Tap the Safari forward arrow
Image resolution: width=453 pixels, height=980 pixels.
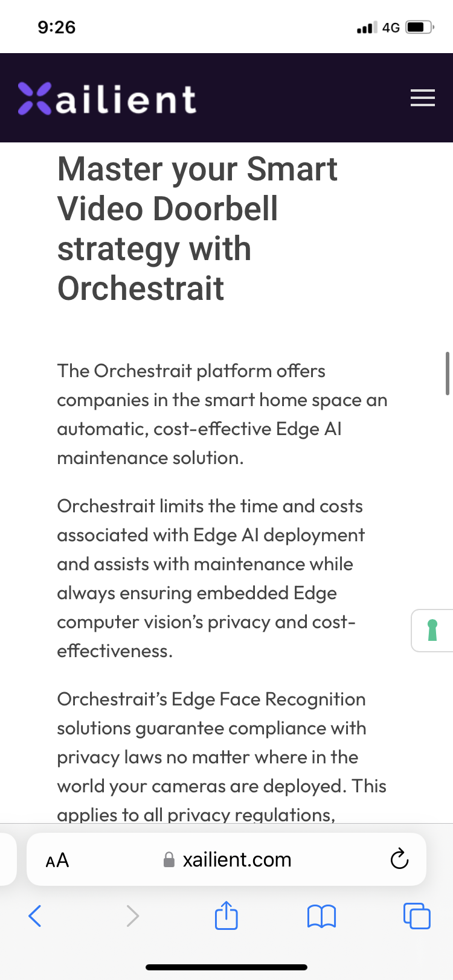point(133,915)
